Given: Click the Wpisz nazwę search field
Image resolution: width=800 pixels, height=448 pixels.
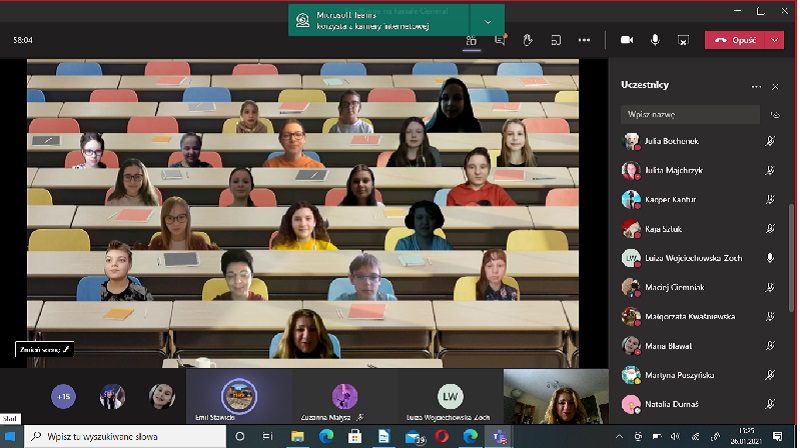Looking at the screenshot, I should (690, 115).
